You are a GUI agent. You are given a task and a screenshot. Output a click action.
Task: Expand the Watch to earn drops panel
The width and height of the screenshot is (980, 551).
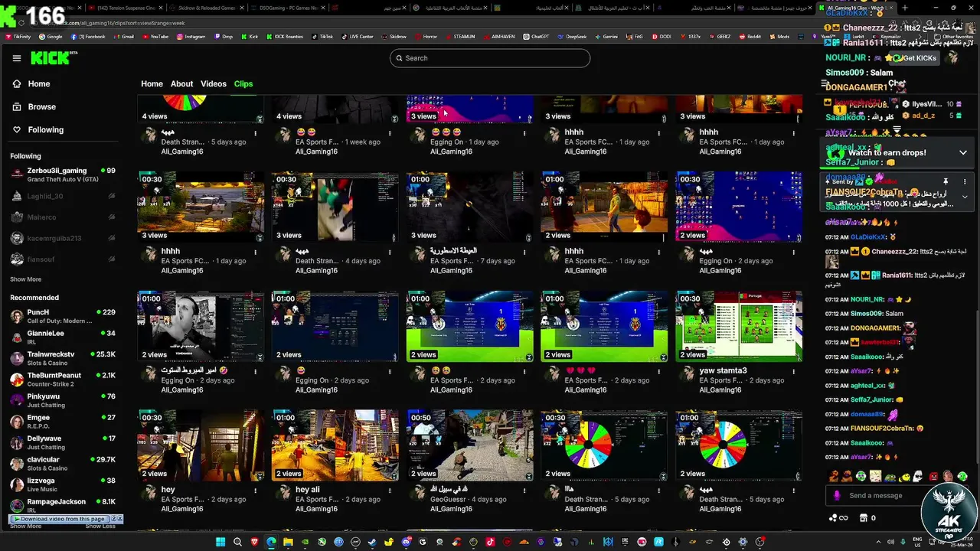(x=962, y=152)
